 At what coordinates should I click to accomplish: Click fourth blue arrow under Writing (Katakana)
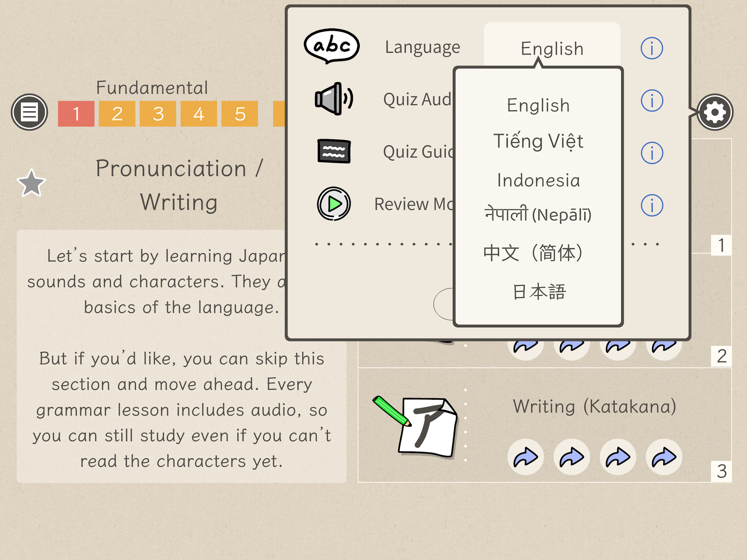click(664, 457)
